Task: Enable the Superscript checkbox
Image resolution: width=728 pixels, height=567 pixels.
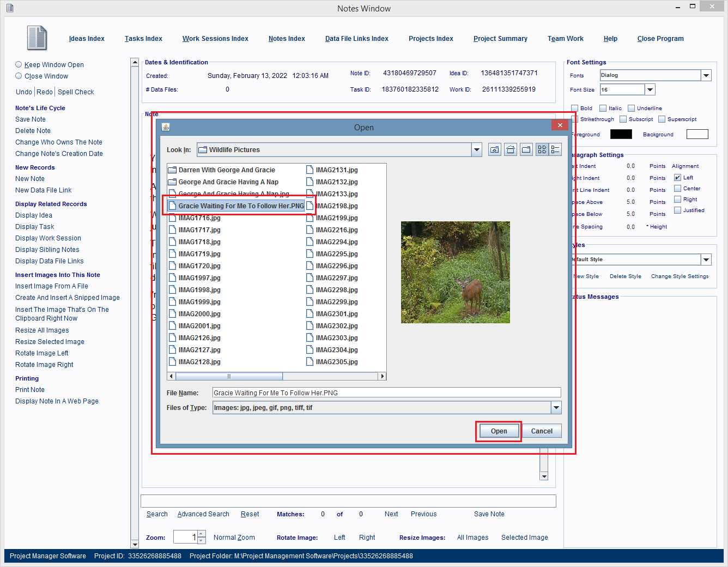Action: coord(662,119)
